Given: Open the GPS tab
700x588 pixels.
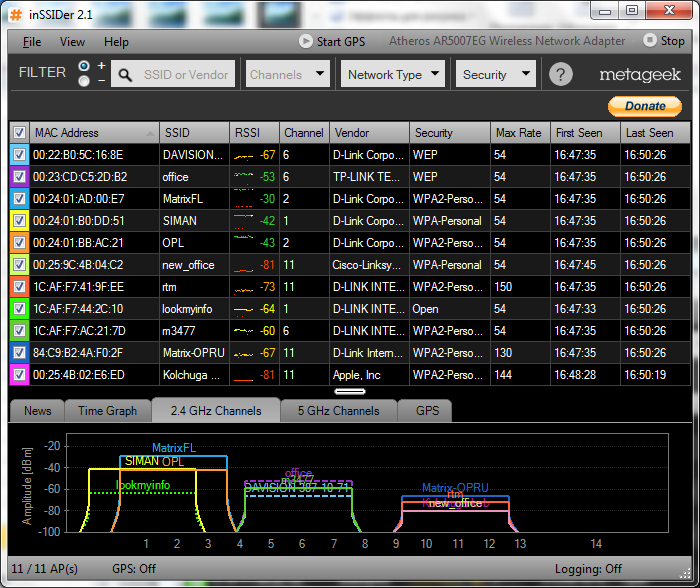Looking at the screenshot, I should pos(427,411).
